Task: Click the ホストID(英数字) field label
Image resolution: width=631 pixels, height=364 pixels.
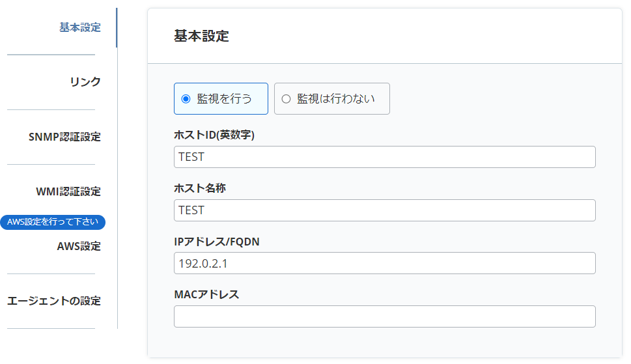Action: 214,135
